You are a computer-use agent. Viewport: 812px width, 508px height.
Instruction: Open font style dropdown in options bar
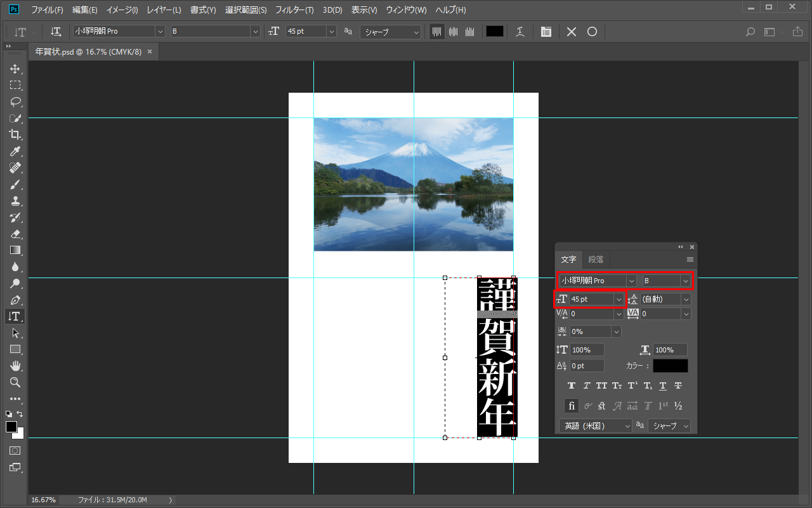tap(256, 31)
